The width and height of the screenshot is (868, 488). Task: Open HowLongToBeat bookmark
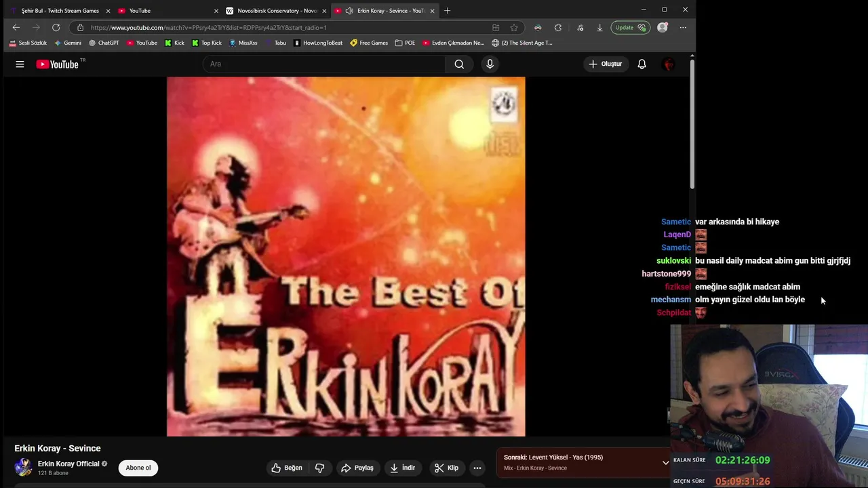click(319, 43)
